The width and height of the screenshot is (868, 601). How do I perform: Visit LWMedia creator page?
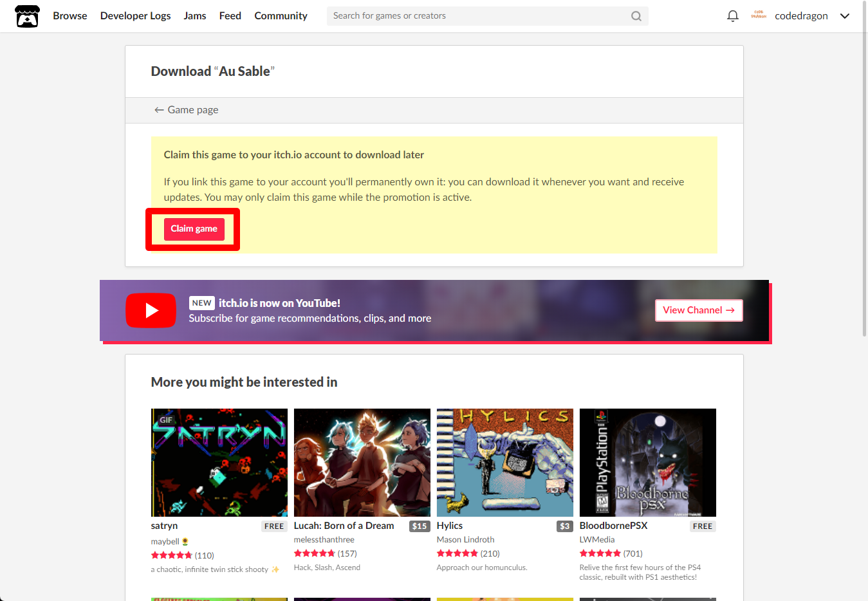tap(596, 540)
